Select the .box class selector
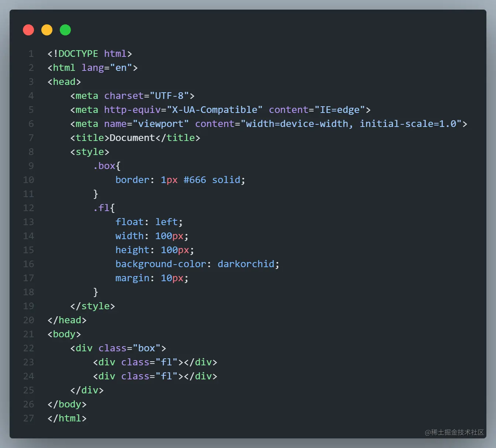 tap(104, 166)
